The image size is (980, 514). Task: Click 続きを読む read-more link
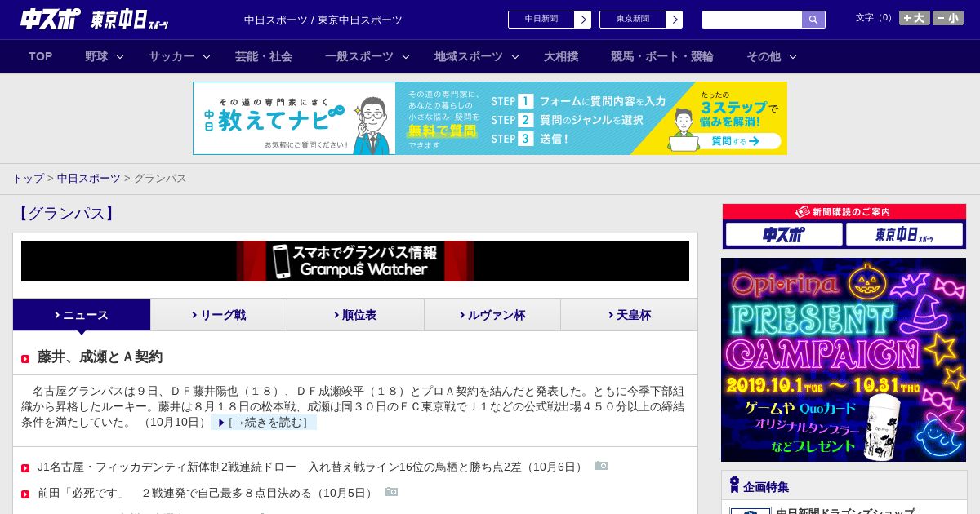[264, 422]
